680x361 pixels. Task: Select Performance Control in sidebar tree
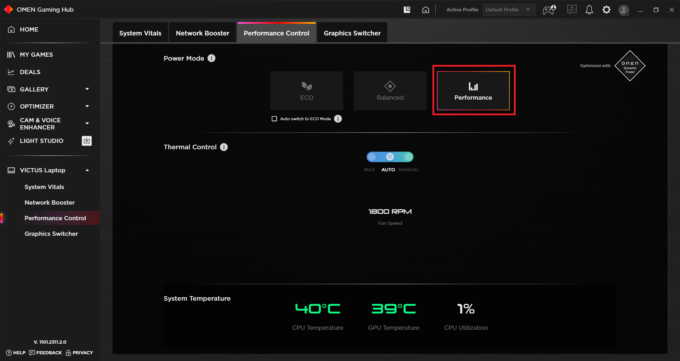(x=55, y=218)
